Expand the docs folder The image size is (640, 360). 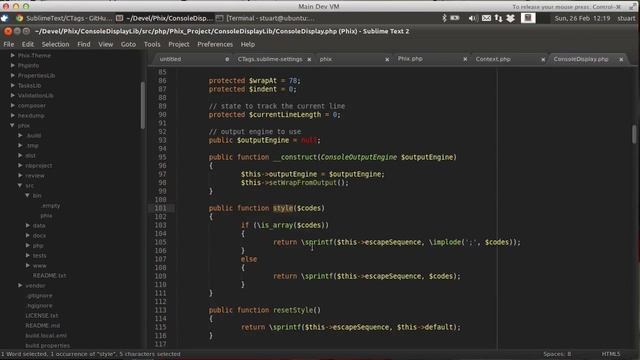coord(28,236)
